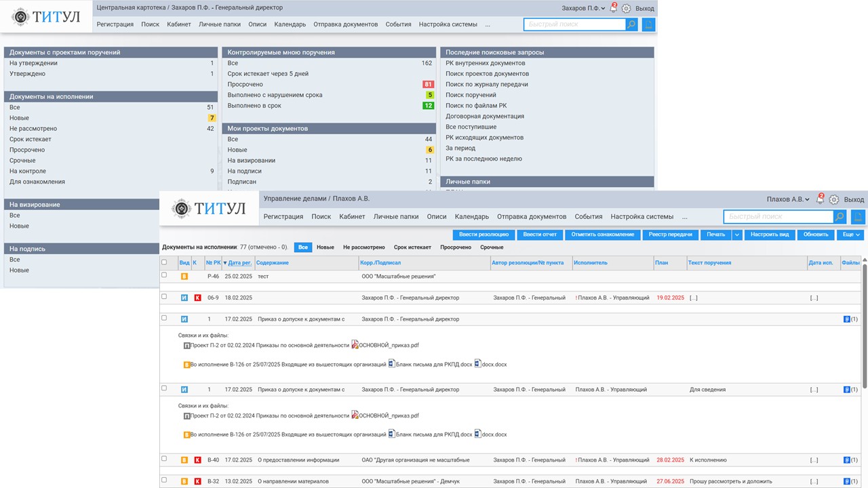The image size is (868, 488).
Task: Open Договорная документация recent search link
Action: click(484, 116)
